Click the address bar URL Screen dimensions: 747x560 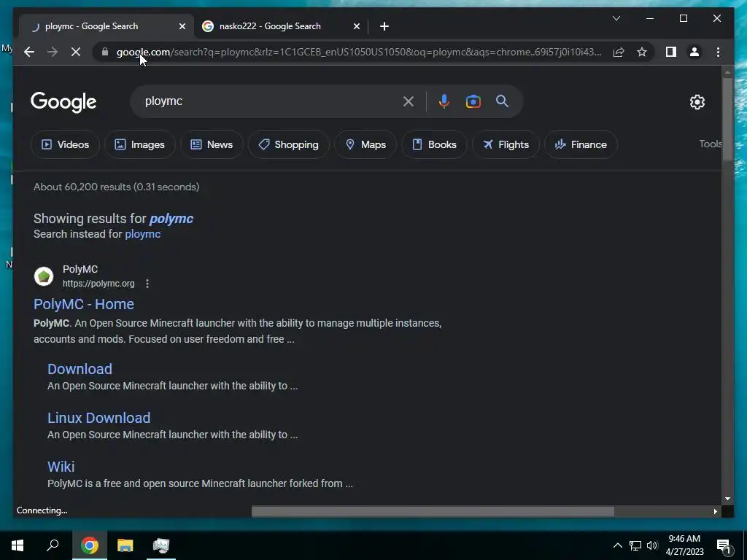359,52
